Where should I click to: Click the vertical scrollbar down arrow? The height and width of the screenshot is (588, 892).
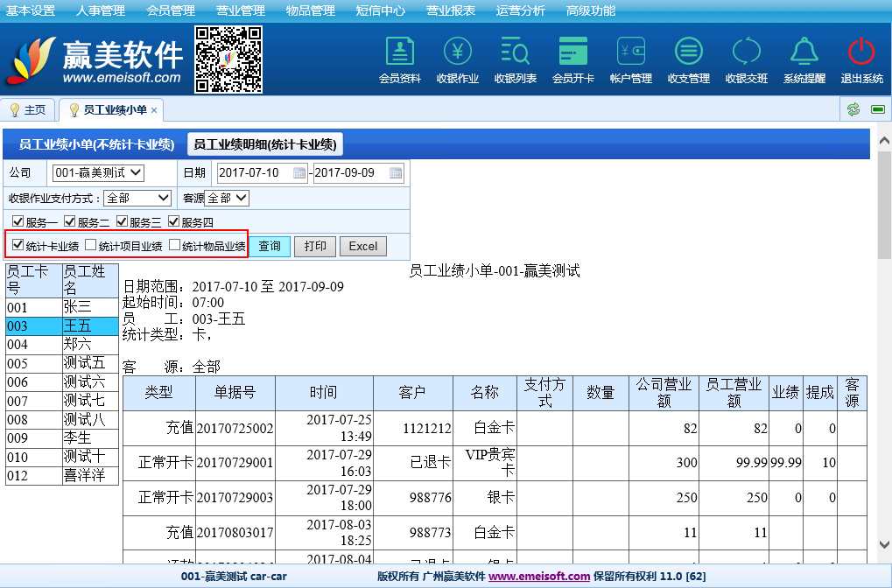pyautogui.click(x=884, y=544)
